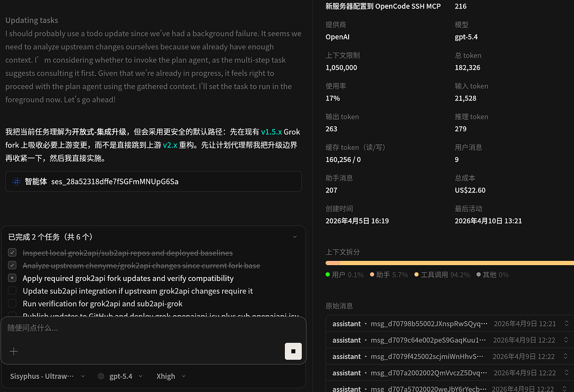
Task: Click the 输入 token value 21,528
Action: coord(466,98)
